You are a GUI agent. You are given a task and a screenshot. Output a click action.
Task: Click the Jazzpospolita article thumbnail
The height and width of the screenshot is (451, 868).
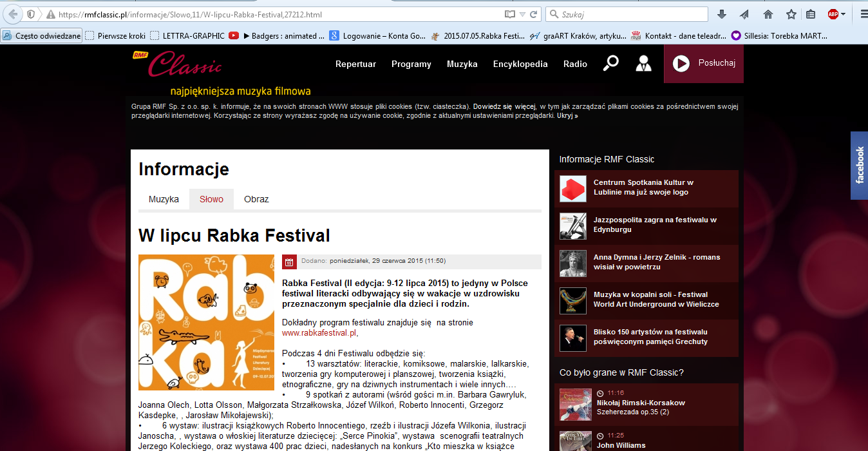coord(573,226)
